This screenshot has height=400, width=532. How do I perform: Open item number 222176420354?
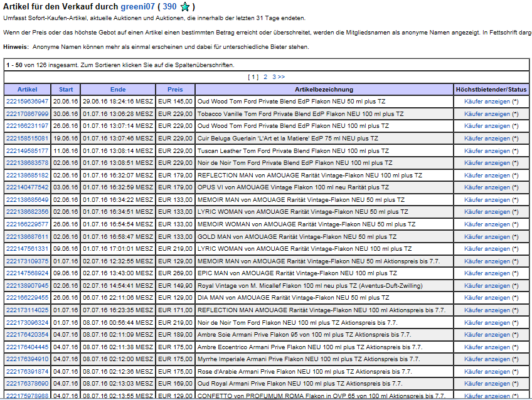point(28,334)
